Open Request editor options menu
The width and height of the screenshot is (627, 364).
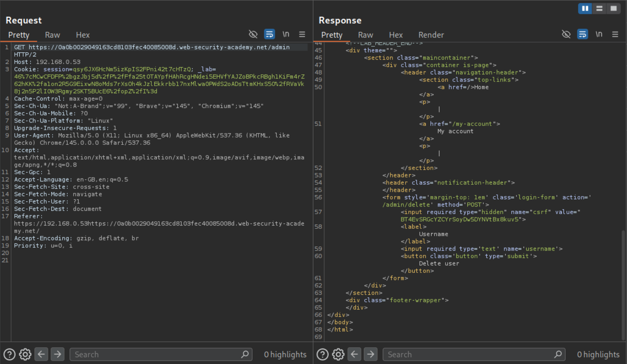302,34
